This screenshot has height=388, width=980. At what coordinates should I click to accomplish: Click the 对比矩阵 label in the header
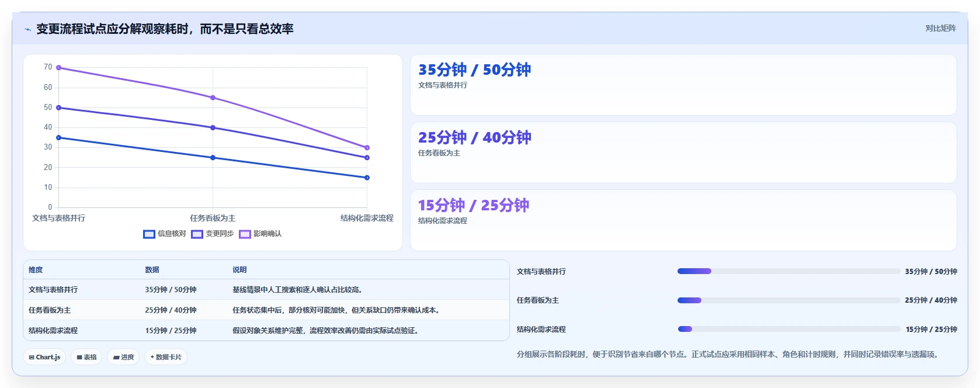coord(940,28)
